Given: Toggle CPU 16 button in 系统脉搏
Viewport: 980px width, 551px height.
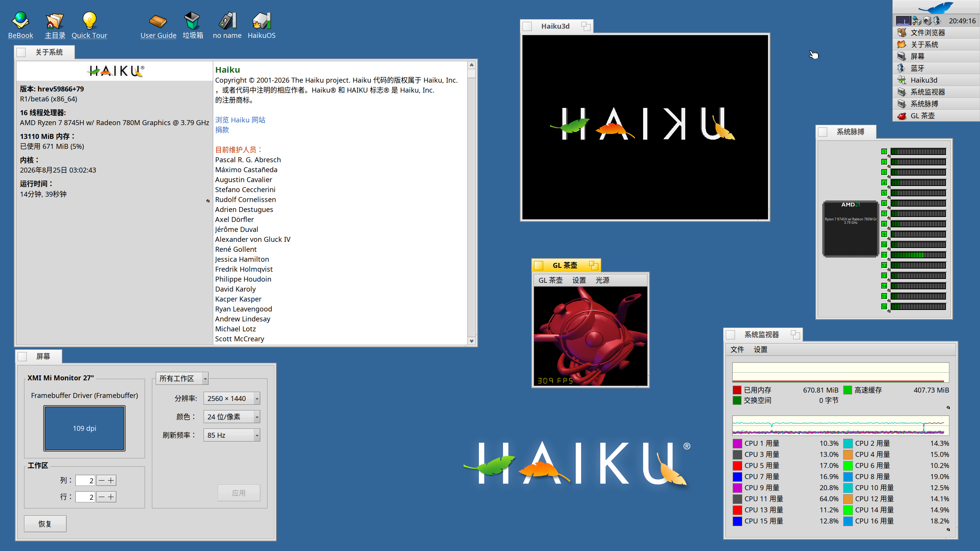Looking at the screenshot, I should coord(884,306).
